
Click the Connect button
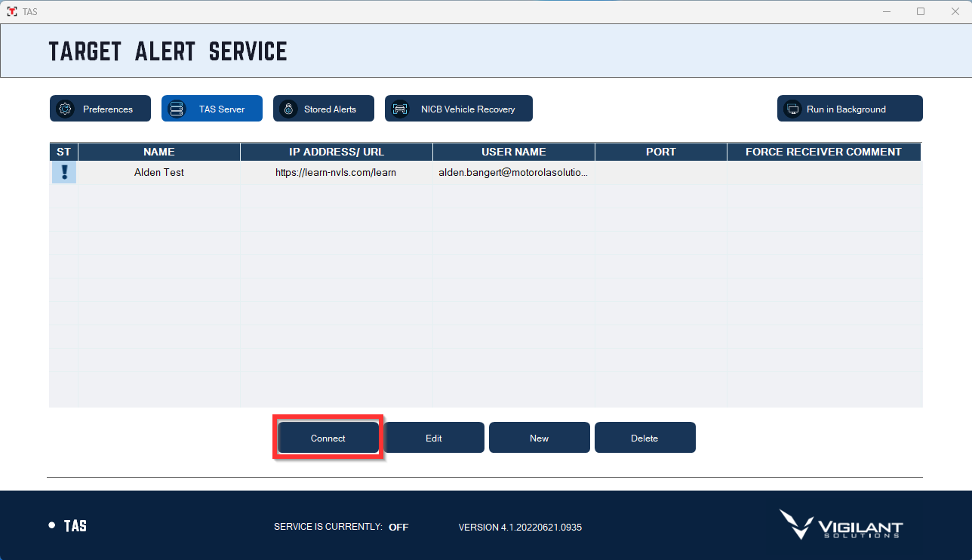pos(328,438)
